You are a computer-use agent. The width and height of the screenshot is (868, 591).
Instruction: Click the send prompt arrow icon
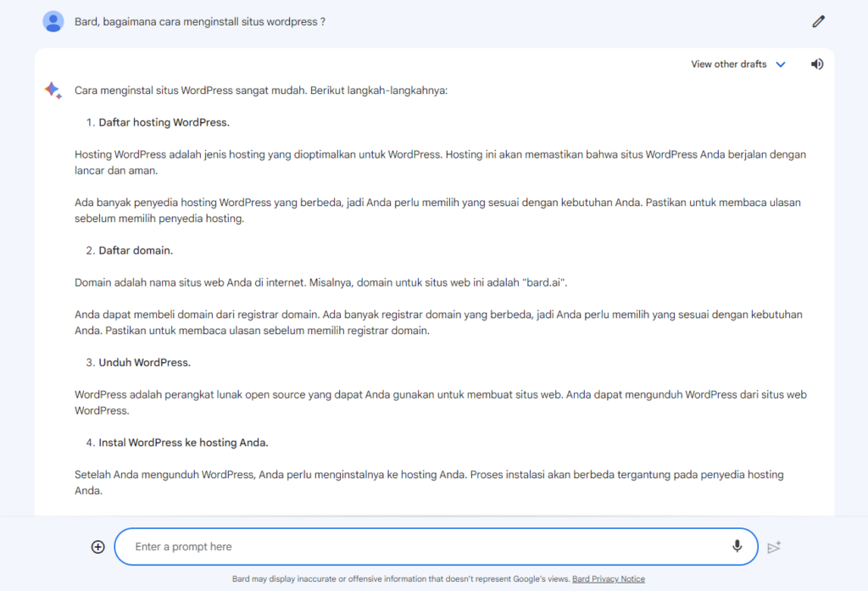774,547
